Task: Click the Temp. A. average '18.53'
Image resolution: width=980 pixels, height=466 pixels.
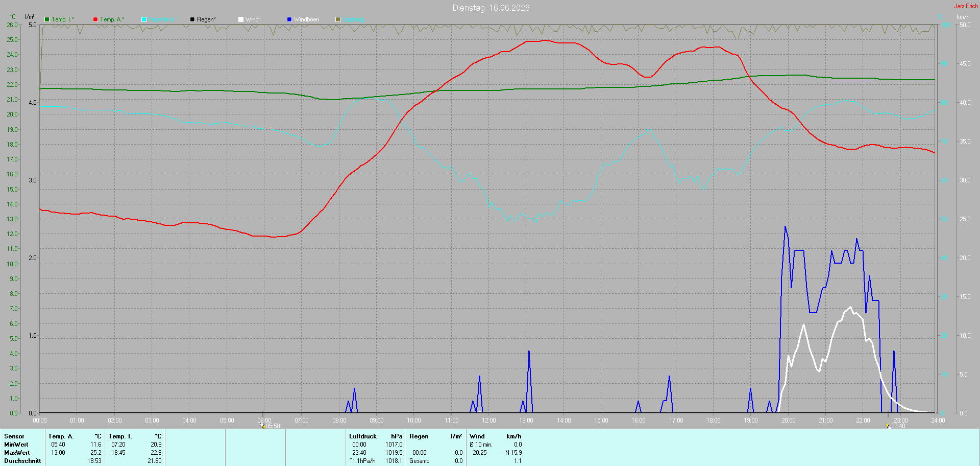Action: 94,461
